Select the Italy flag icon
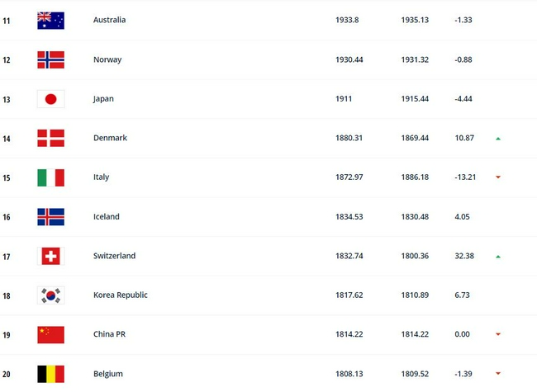The width and height of the screenshot is (537, 392). click(50, 177)
